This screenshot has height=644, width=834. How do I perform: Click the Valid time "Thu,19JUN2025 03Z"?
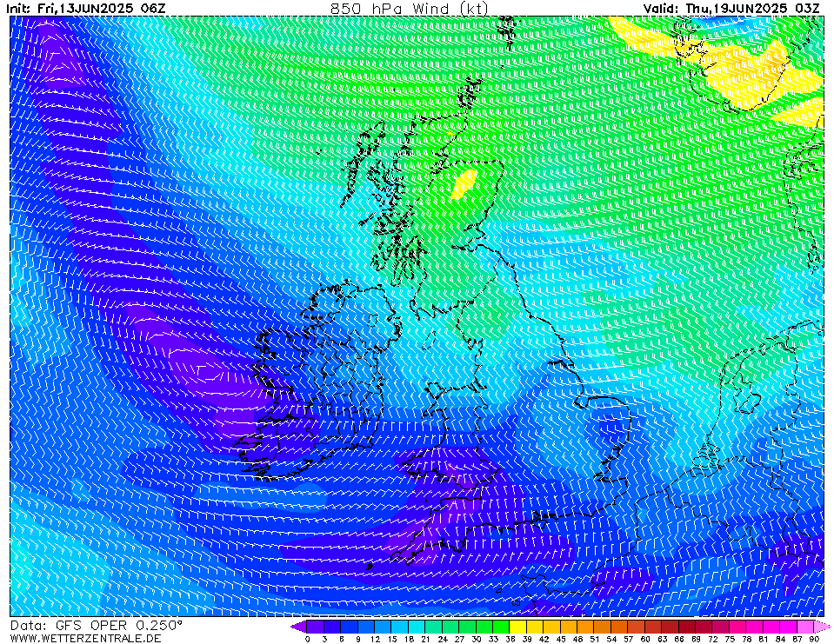tap(752, 9)
